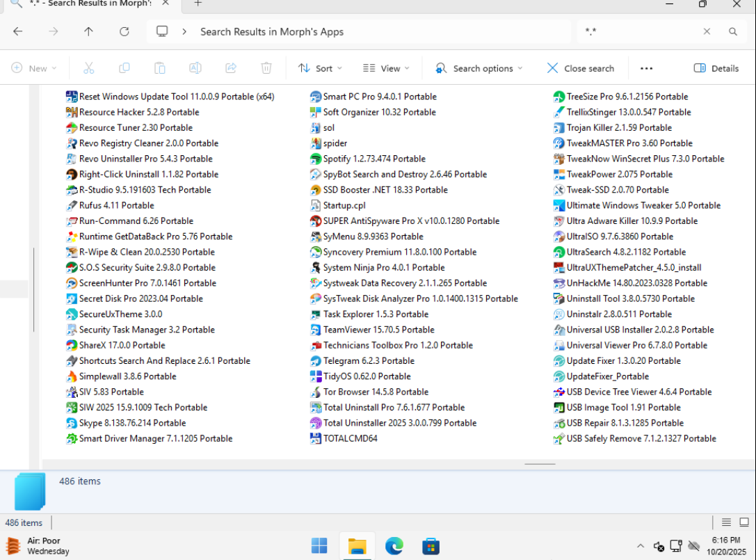This screenshot has width=756, height=560.
Task: Click the Refresh icon in navigation bar
Action: click(124, 31)
